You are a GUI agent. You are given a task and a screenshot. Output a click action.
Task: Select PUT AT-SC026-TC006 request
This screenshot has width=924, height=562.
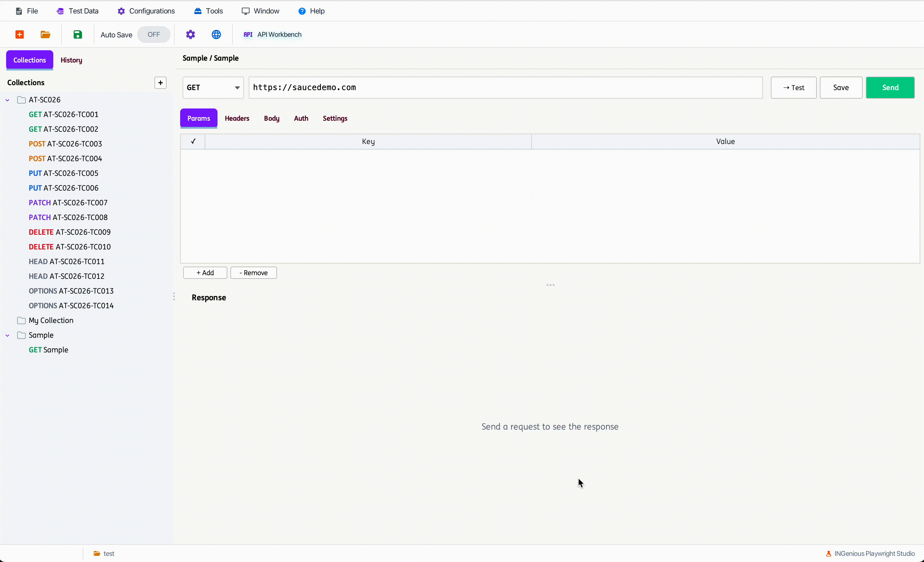(x=63, y=188)
